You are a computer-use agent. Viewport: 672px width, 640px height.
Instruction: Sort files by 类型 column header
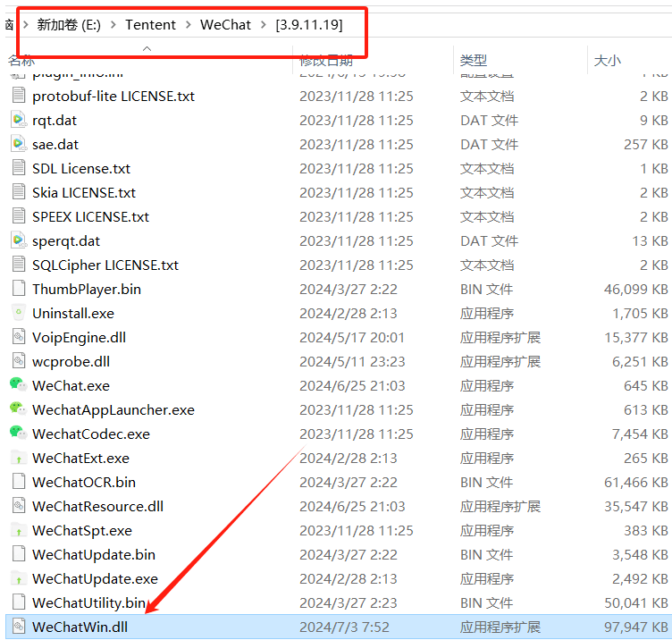[474, 61]
